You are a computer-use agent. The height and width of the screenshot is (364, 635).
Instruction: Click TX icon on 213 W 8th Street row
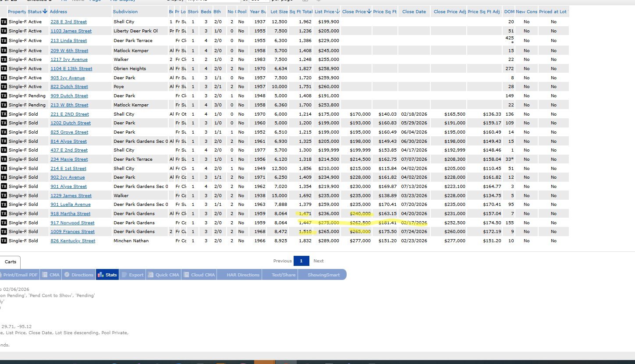4,105
